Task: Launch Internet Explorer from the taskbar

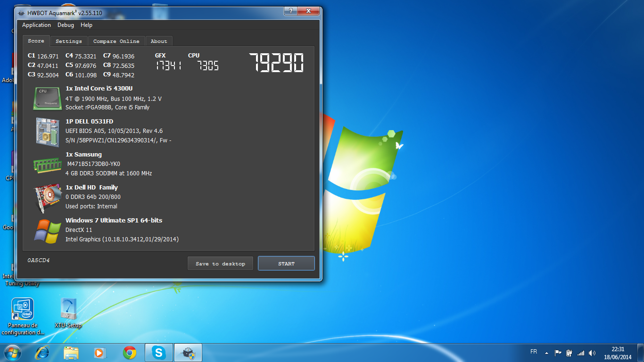Action: click(x=43, y=353)
